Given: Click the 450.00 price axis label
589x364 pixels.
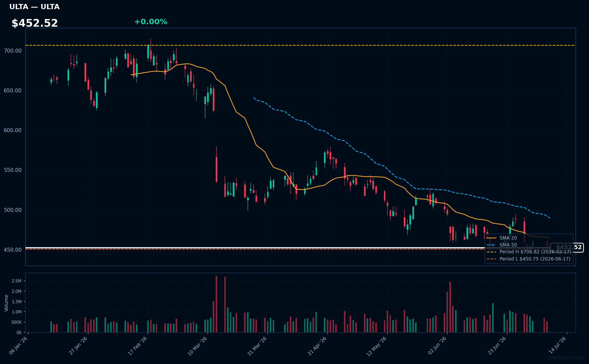Looking at the screenshot, I should tap(13, 250).
